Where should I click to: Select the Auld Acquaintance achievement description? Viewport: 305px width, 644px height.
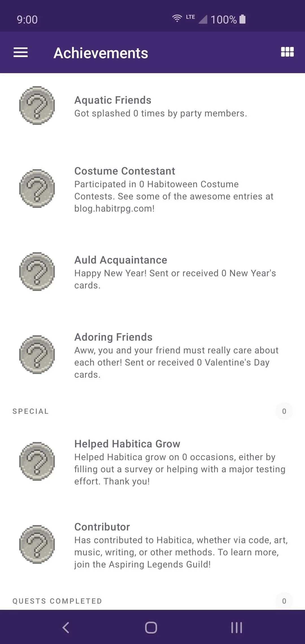pos(175,279)
